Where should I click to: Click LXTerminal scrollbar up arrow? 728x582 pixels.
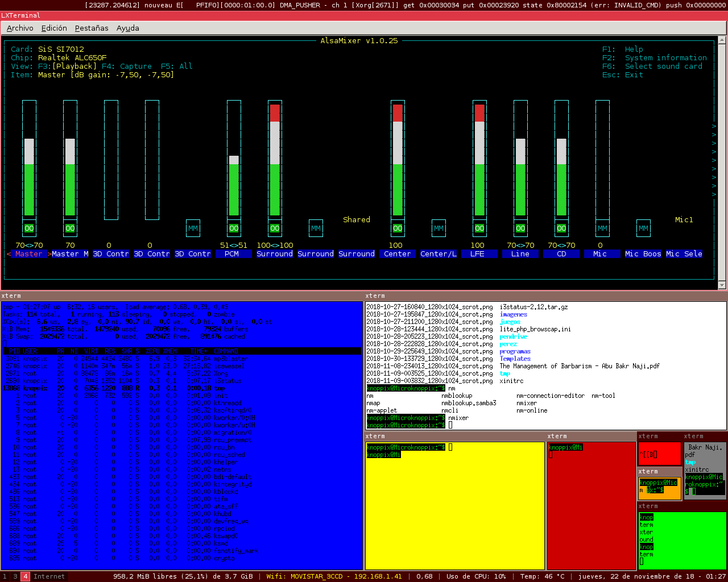[x=722, y=41]
